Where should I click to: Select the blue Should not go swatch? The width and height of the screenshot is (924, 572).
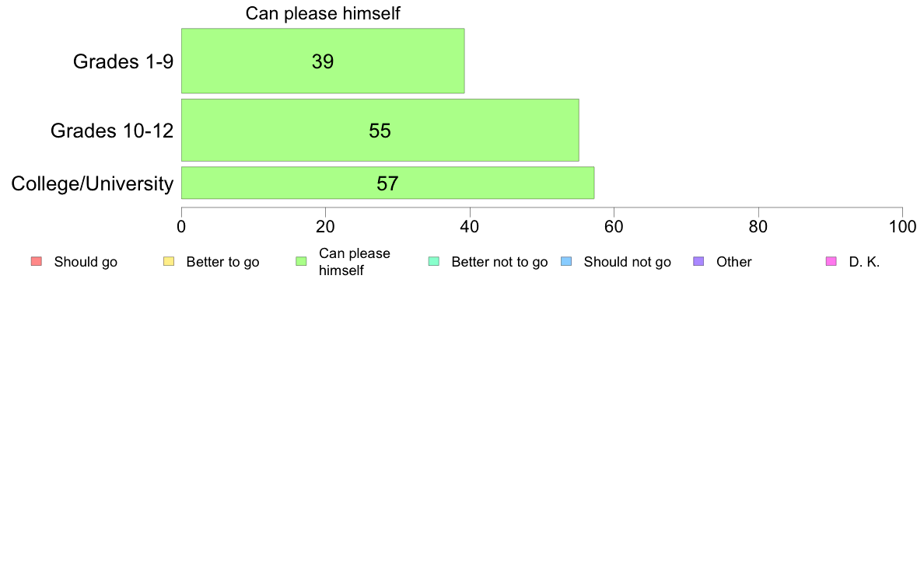click(566, 262)
